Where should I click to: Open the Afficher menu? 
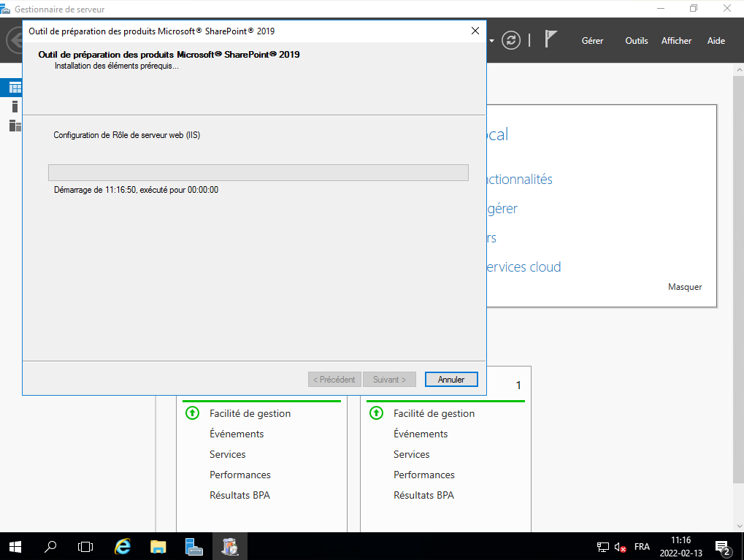[676, 41]
